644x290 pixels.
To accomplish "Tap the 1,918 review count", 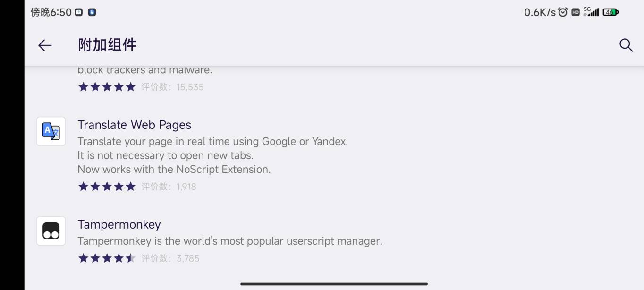I will coord(186,187).
